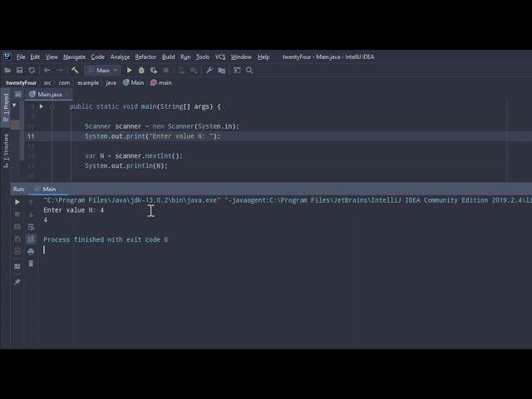This screenshot has height=399, width=532.
Task: Click the Restore Layout icon in Run panel
Action: pos(17,266)
